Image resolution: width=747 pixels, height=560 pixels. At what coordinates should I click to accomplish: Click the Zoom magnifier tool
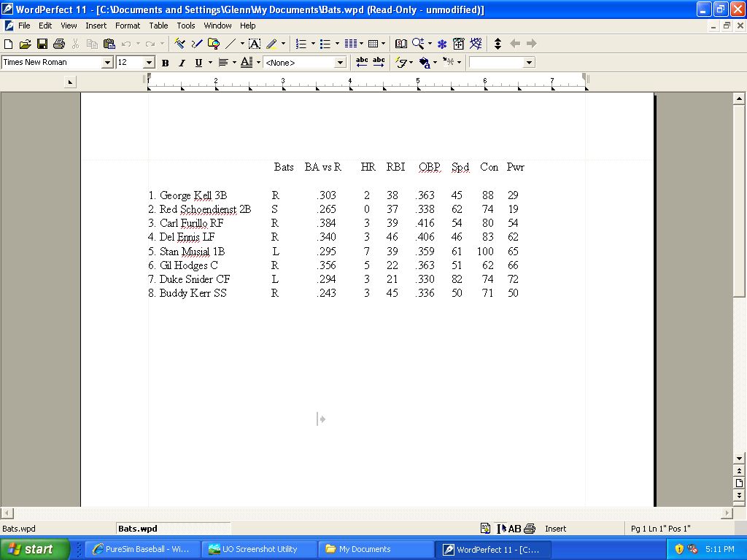pyautogui.click(x=418, y=44)
